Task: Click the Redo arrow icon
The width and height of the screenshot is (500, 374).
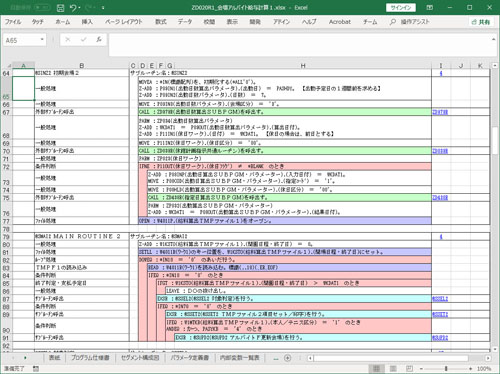Action: [x=88, y=8]
